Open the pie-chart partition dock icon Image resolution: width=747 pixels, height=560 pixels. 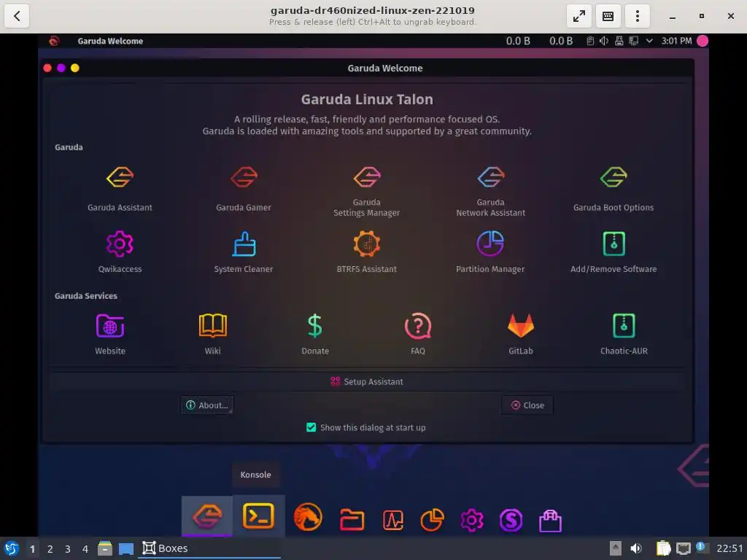(432, 519)
